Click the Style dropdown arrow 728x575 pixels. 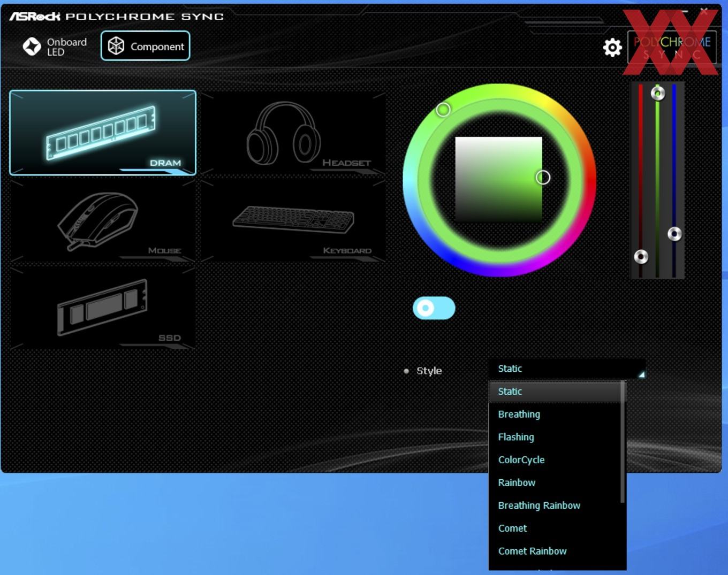coord(641,374)
